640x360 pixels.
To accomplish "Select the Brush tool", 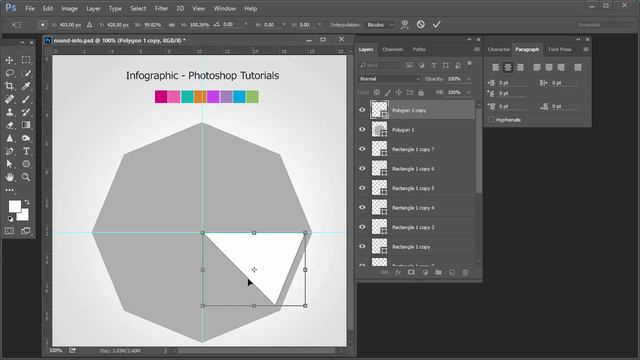I will pos(26,99).
